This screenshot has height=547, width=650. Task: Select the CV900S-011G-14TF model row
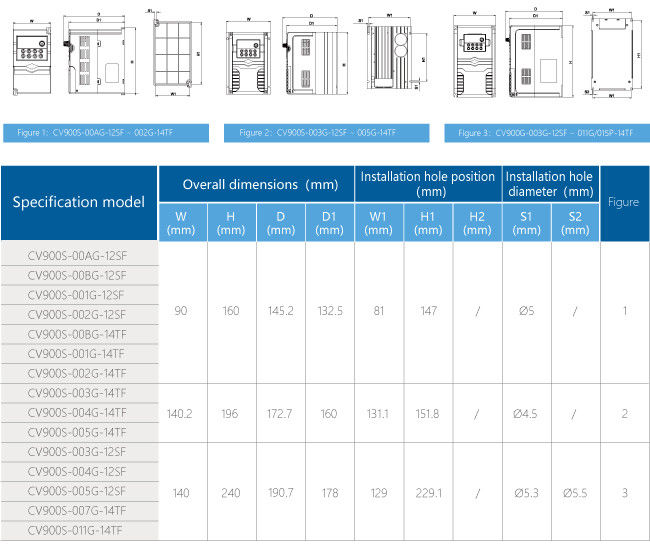(x=78, y=530)
